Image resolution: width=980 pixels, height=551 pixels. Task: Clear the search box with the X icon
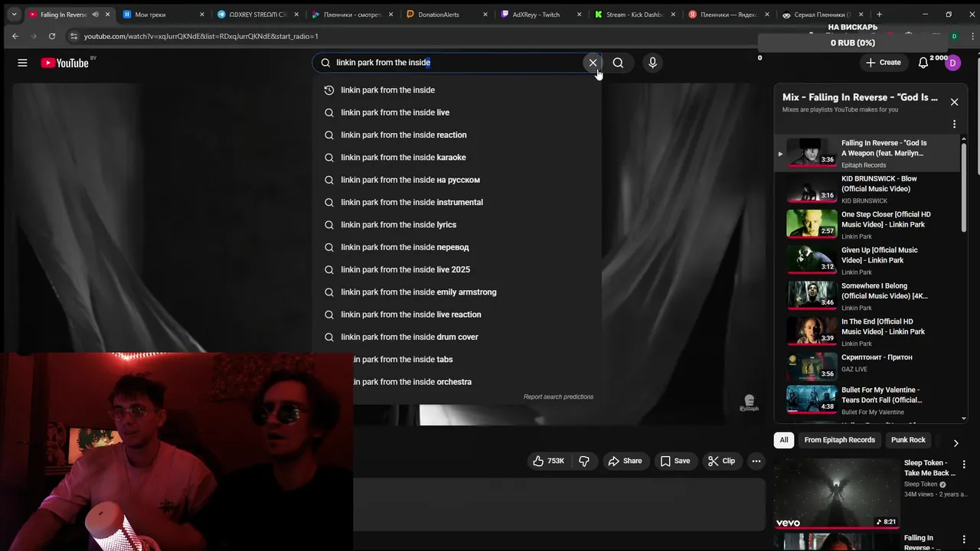[593, 63]
